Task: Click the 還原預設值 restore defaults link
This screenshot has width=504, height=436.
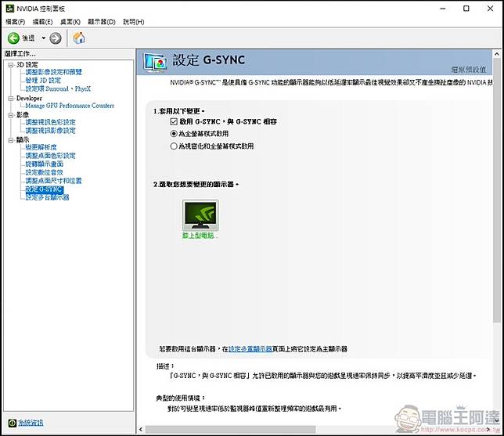Action: [x=469, y=70]
